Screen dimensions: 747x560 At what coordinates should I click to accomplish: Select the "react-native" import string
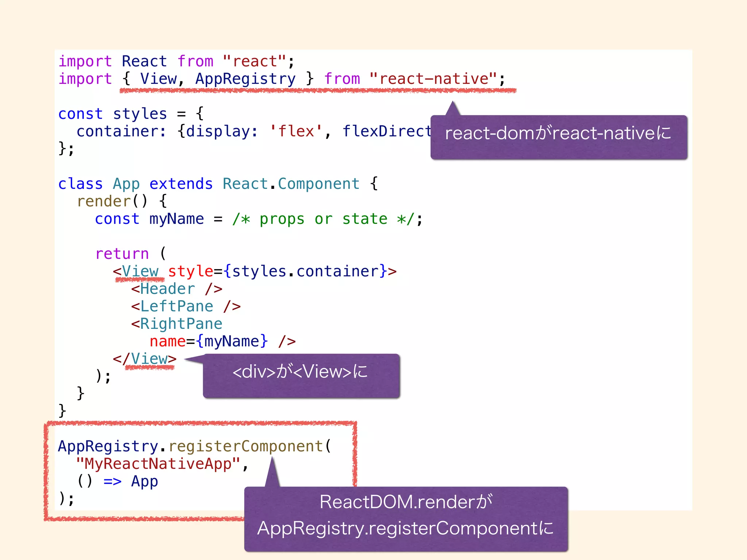click(x=433, y=79)
